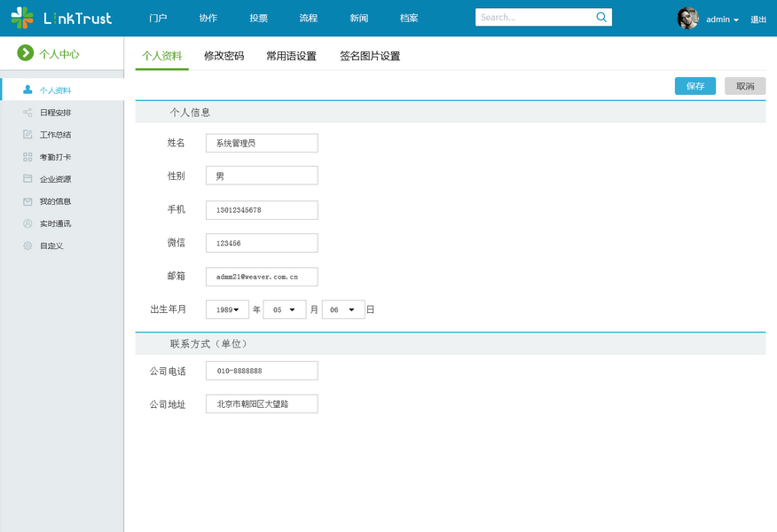This screenshot has width=777, height=532.
Task: Click the envelope icon for 我的信息
Action: click(x=27, y=201)
